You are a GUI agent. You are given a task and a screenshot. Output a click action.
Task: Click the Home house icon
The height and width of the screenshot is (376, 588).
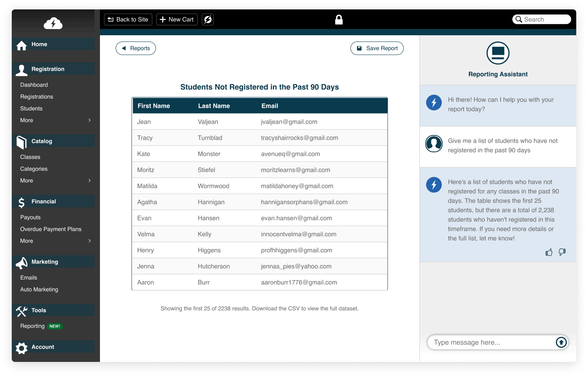(22, 45)
